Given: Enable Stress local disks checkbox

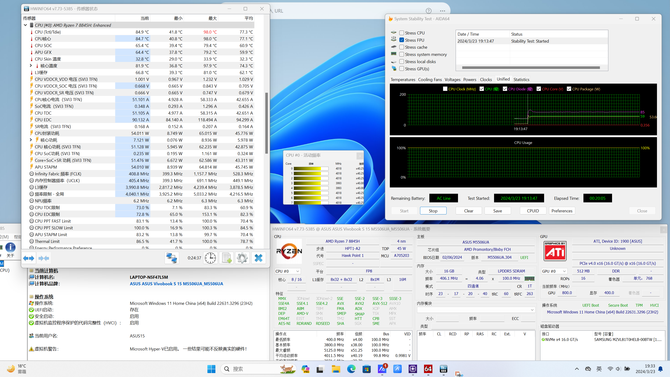Looking at the screenshot, I should click(x=402, y=62).
